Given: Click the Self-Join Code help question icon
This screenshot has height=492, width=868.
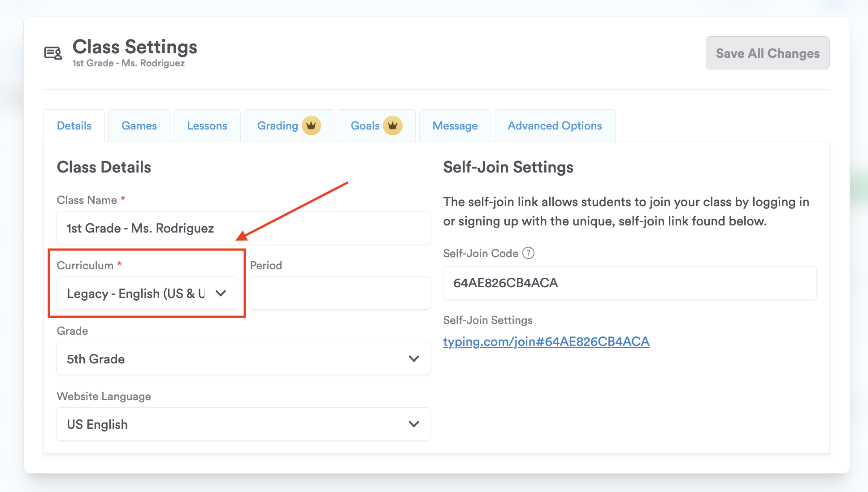Looking at the screenshot, I should (x=529, y=253).
